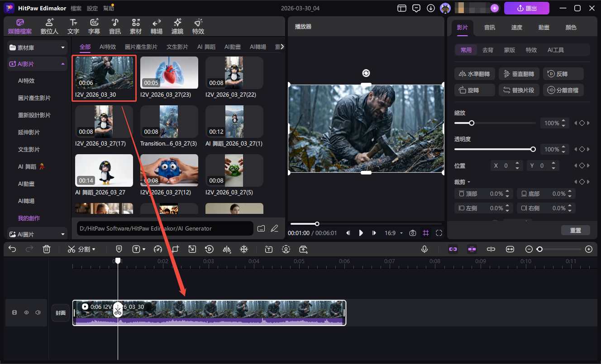Viewport: 601px width, 364px height.
Task: Click the 透明度 opacity slider handle
Action: tap(533, 149)
